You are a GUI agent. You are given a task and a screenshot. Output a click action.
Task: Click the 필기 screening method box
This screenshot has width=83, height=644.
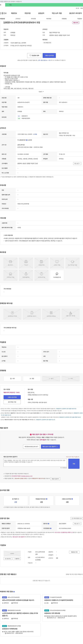(x=51, y=379)
